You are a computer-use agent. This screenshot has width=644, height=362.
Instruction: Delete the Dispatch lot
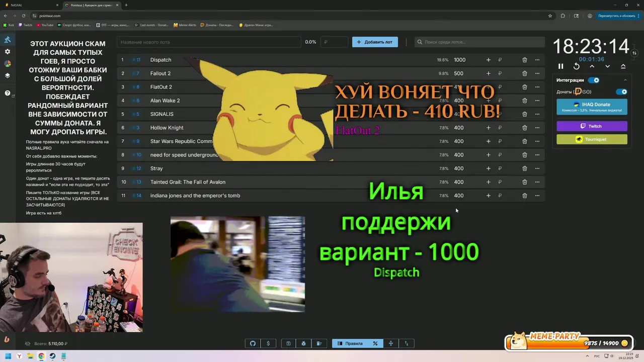tap(524, 60)
